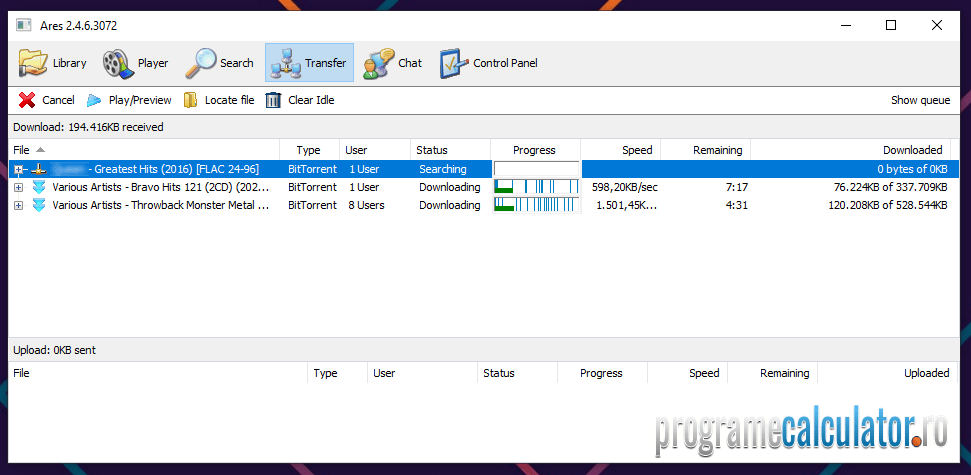This screenshot has height=475, width=971.
Task: Click the Throwback Monster Metal download arrow icon
Action: pos(39,205)
